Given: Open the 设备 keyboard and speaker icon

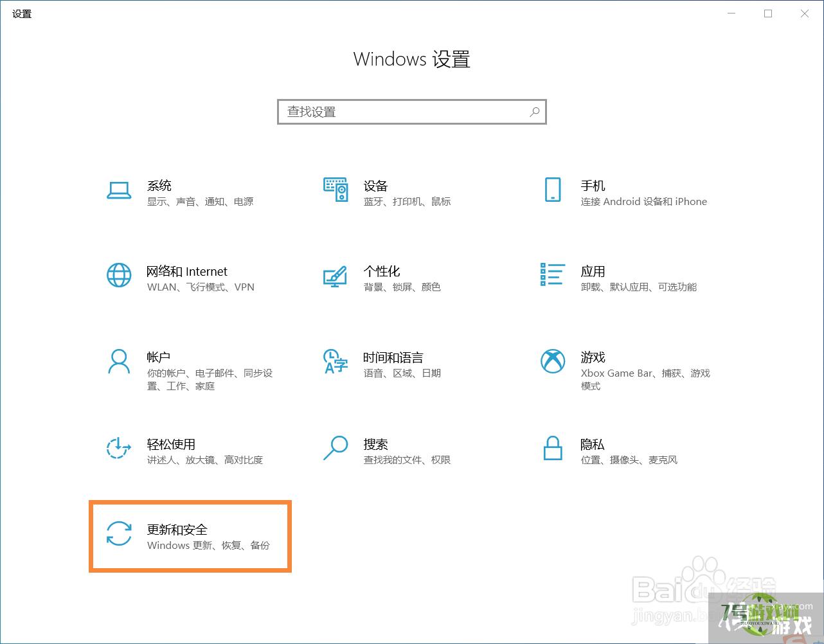Looking at the screenshot, I should tap(336, 190).
